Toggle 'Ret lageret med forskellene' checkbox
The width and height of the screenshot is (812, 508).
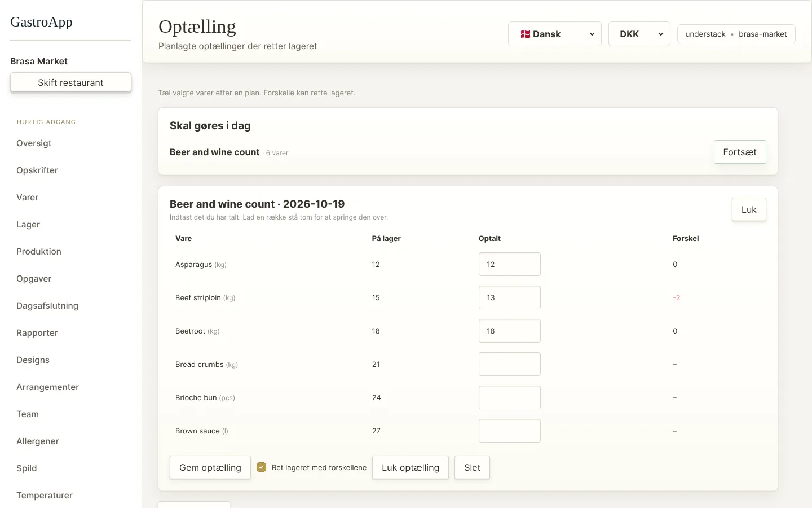[x=261, y=467]
